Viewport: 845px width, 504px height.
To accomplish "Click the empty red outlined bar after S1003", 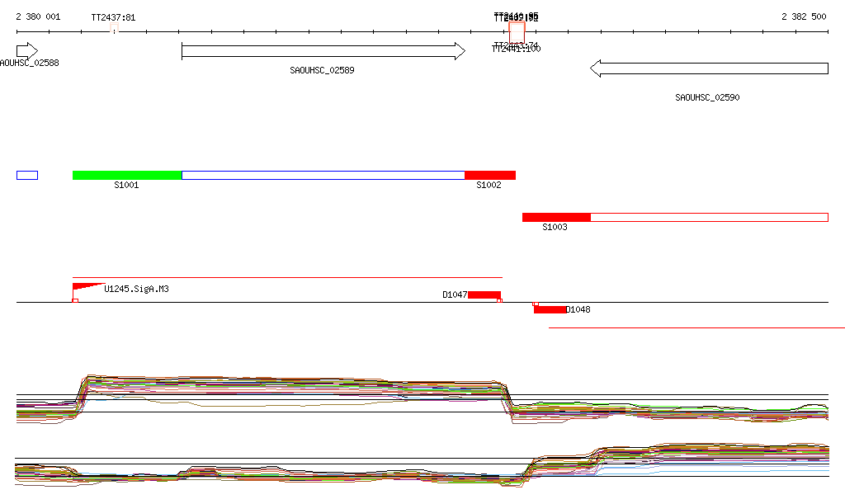I will [x=709, y=217].
